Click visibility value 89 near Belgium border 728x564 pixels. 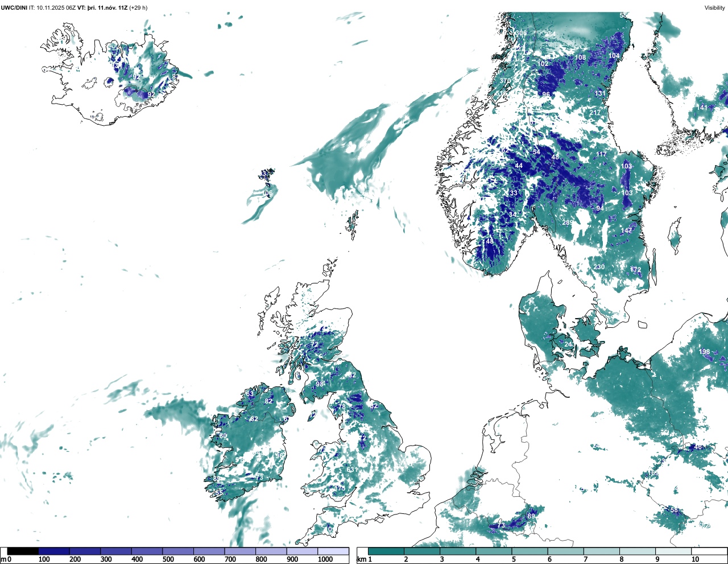[x=531, y=516]
